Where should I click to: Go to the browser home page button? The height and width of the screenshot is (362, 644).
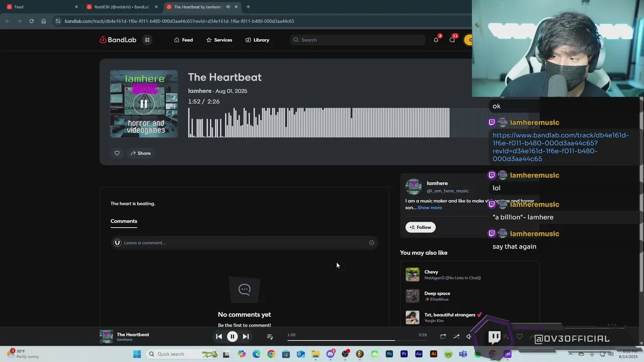pos(44,21)
